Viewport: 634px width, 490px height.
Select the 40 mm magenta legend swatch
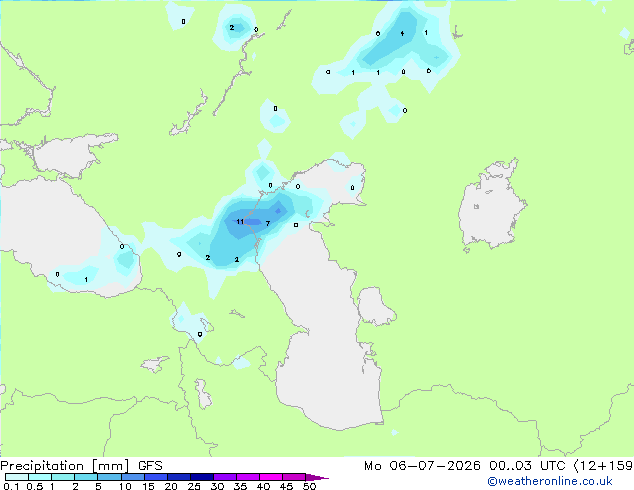pyautogui.click(x=271, y=477)
